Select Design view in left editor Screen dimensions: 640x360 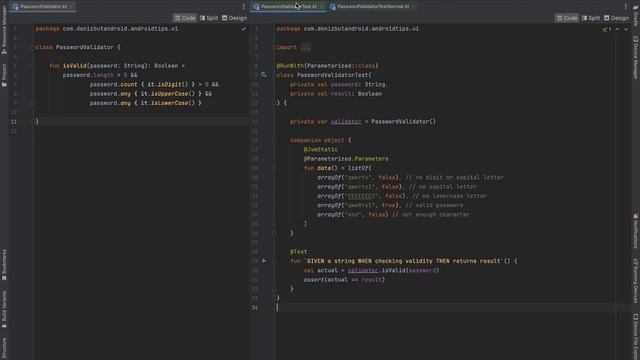234,18
